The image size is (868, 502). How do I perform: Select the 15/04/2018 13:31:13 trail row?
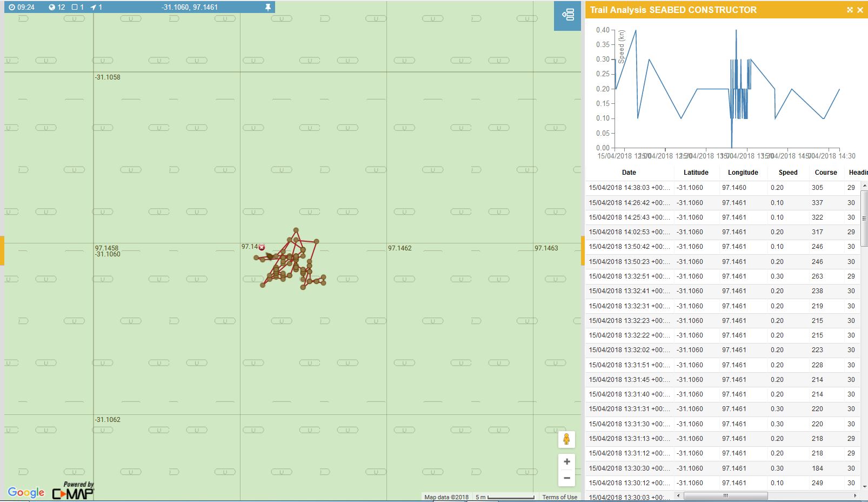[722, 439]
